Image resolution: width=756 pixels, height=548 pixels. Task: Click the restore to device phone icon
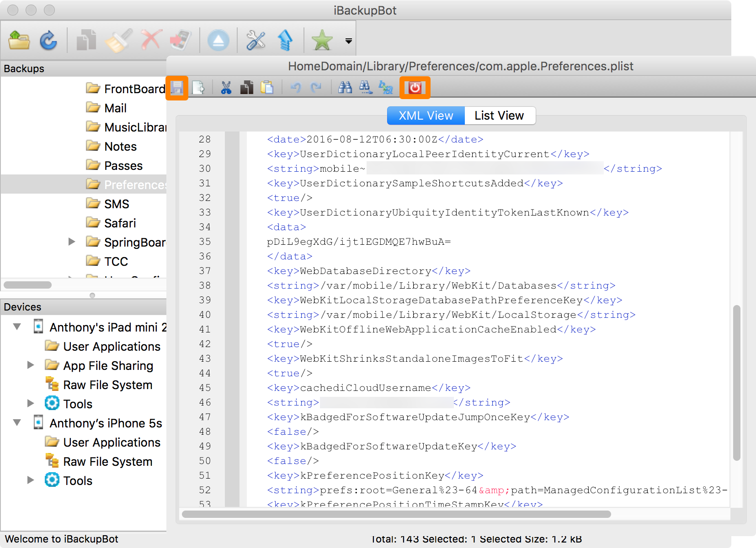pos(181,40)
